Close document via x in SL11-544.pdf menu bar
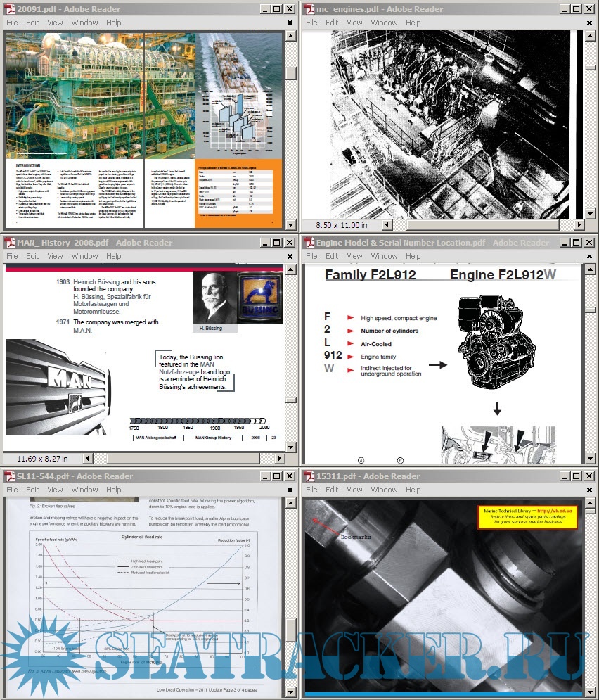The width and height of the screenshot is (599, 700). (x=290, y=490)
